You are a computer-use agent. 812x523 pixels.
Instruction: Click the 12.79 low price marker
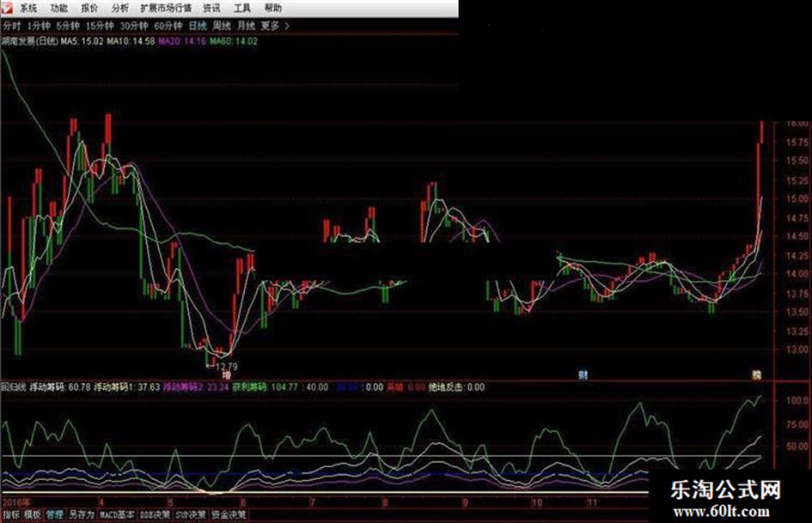click(x=226, y=367)
